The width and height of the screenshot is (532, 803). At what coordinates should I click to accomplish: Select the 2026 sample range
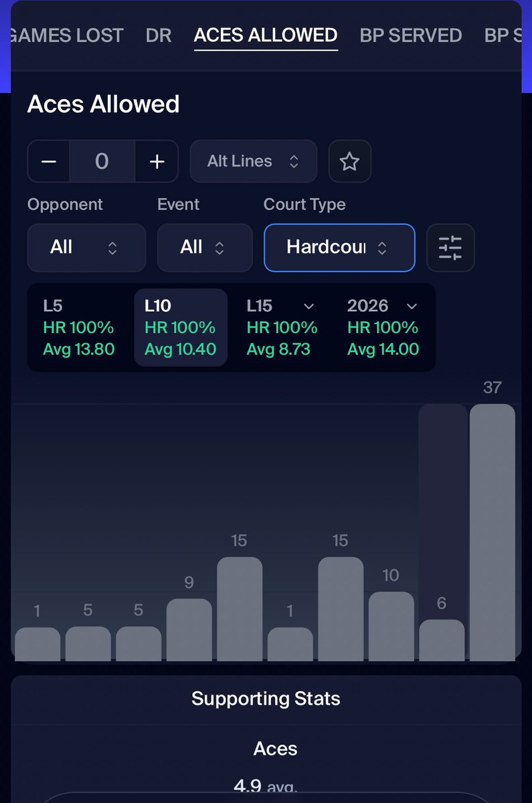coord(383,327)
